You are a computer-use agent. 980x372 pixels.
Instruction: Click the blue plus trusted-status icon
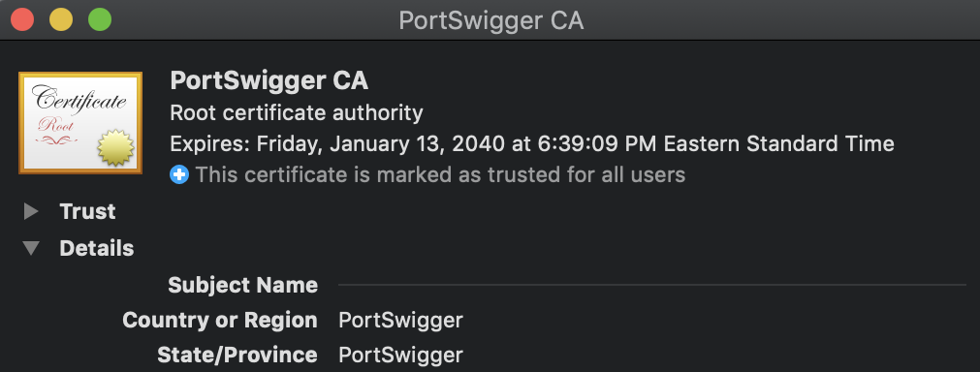[x=179, y=174]
